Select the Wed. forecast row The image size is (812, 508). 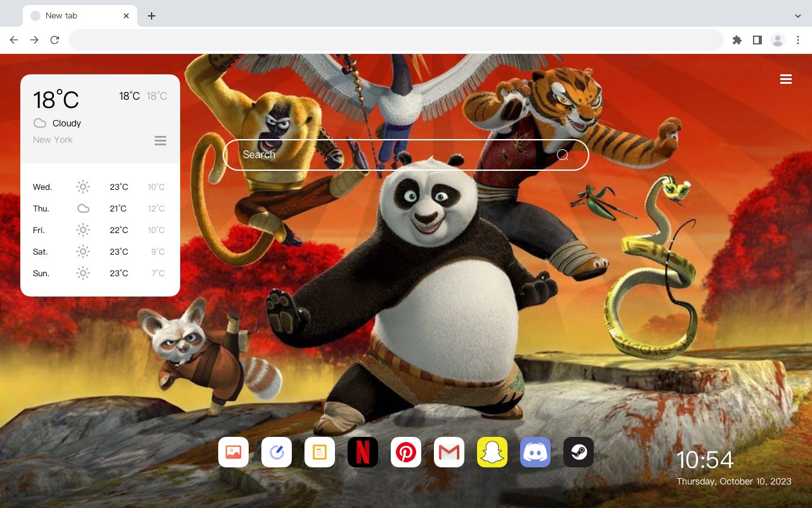tap(100, 187)
